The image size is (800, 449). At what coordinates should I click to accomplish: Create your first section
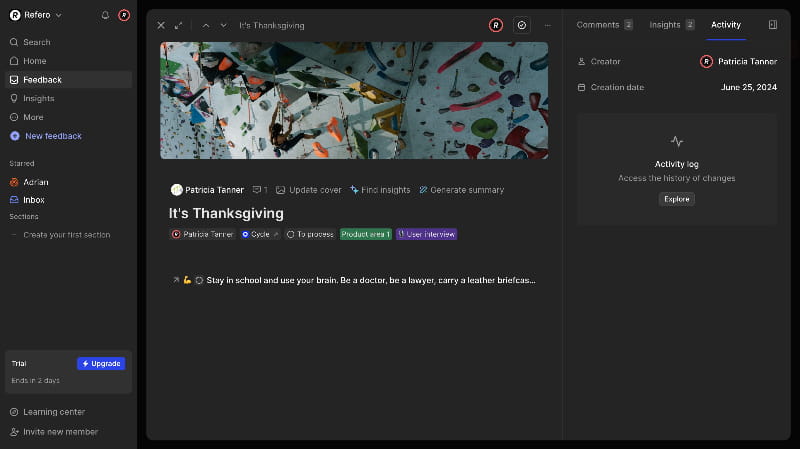(66, 235)
